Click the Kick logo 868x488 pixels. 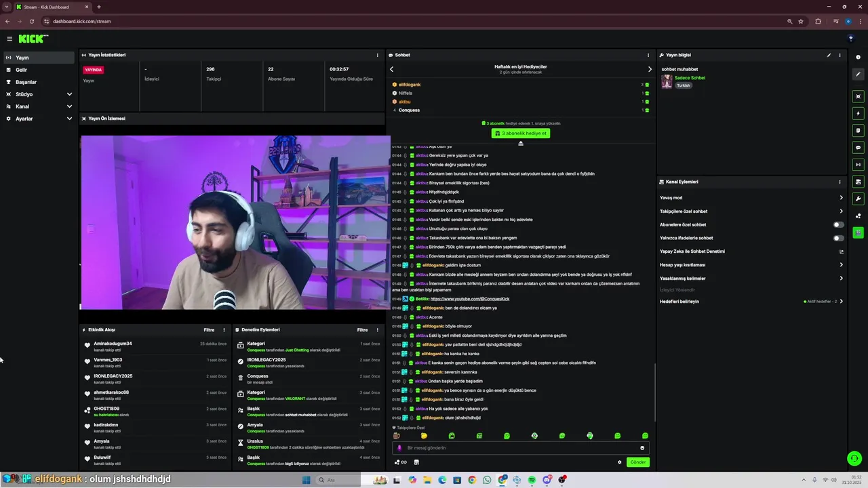[x=33, y=39]
